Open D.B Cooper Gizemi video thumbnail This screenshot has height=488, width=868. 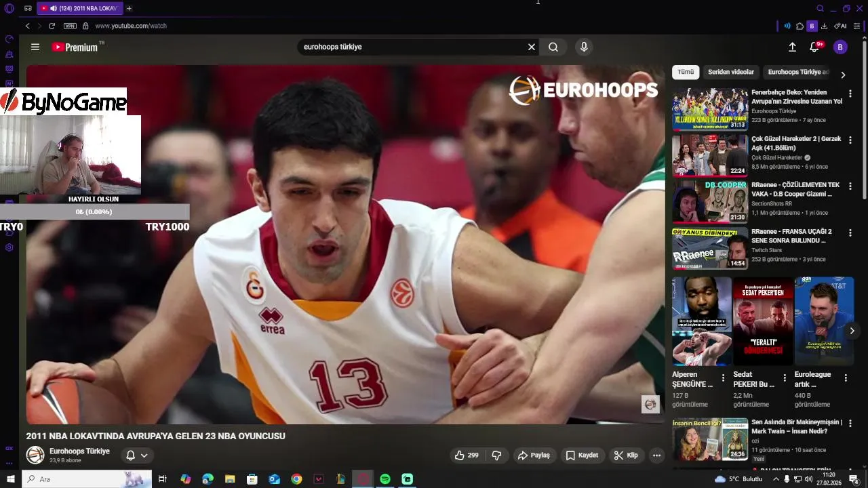pos(710,202)
